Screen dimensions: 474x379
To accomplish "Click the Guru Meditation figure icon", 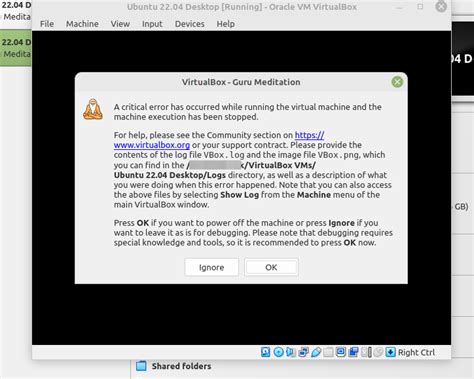I will tap(93, 109).
